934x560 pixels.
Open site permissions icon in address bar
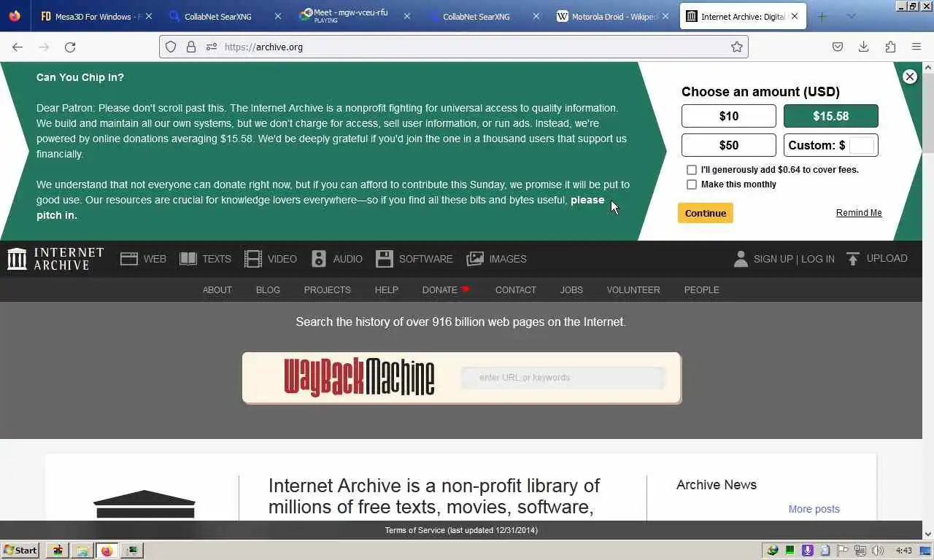tap(212, 47)
